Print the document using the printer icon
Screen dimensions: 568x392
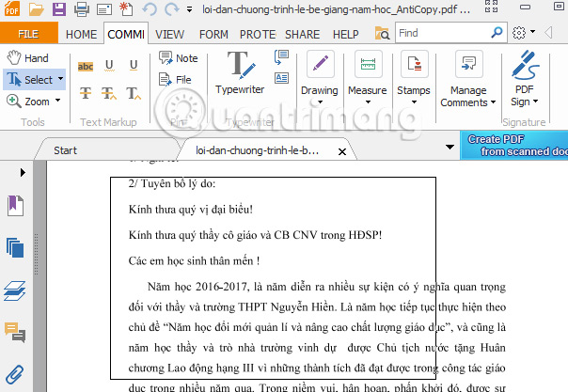[x=82, y=9]
